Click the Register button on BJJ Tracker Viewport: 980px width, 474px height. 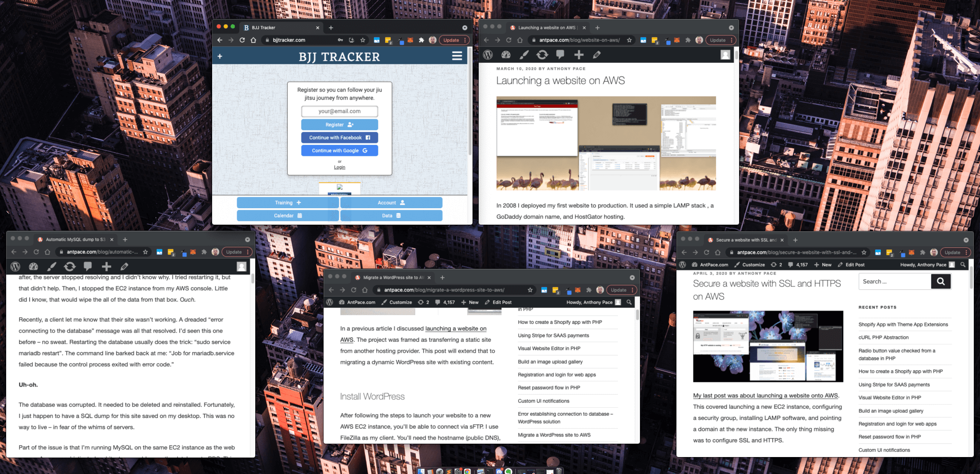[340, 124]
